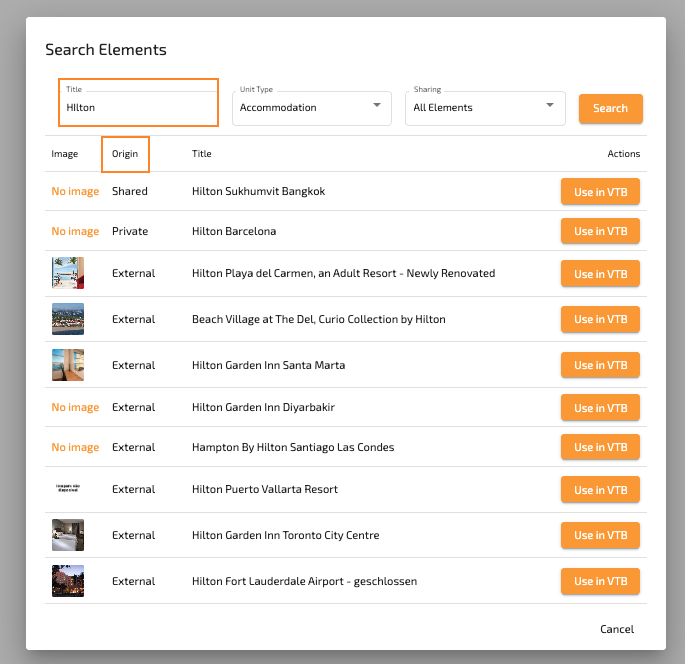Click the Actions column header
Screen dimensions: 685x664
[x=623, y=154]
